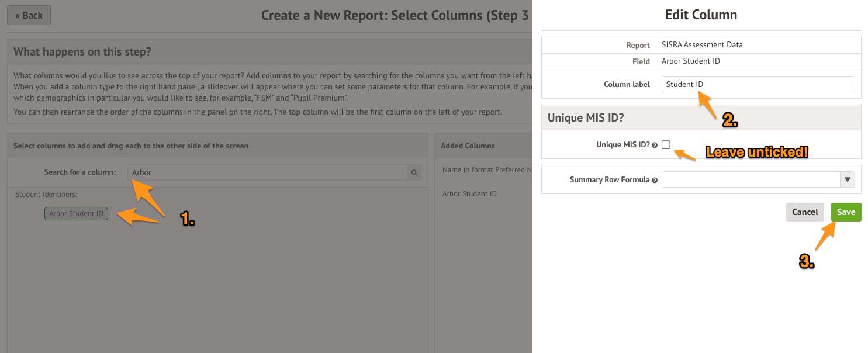Focus the Column label text field
This screenshot has width=868, height=353.
[x=758, y=84]
